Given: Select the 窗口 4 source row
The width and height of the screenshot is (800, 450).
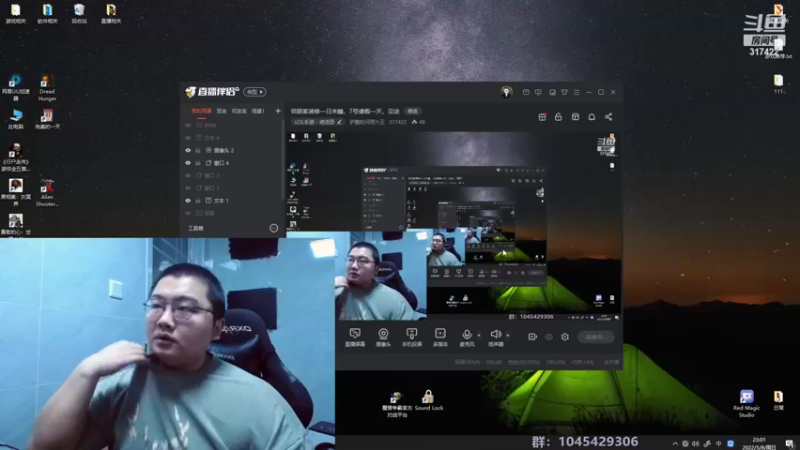Looking at the screenshot, I should click(232, 163).
